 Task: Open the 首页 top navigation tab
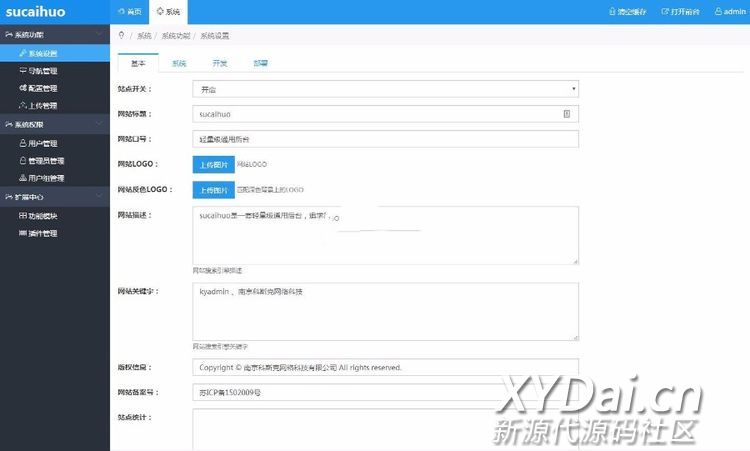click(x=130, y=11)
